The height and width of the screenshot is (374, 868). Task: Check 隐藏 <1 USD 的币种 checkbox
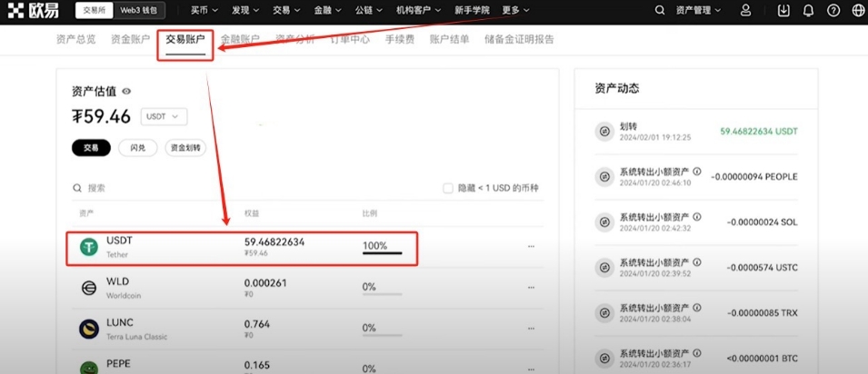click(x=448, y=188)
